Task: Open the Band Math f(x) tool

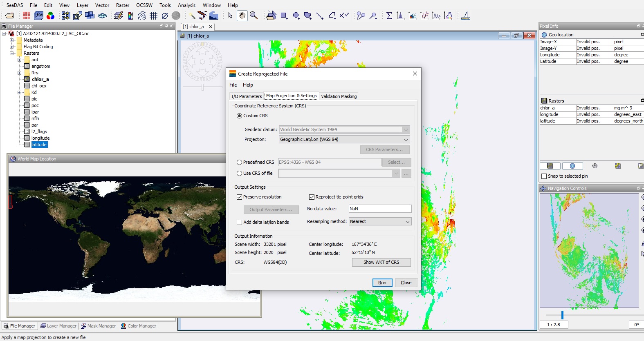Action: pos(38,16)
